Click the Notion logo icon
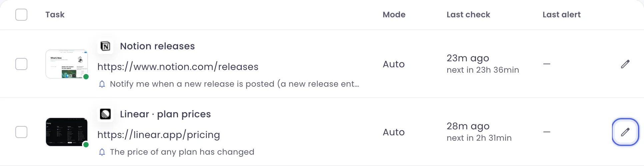The width and height of the screenshot is (644, 166). click(x=105, y=46)
